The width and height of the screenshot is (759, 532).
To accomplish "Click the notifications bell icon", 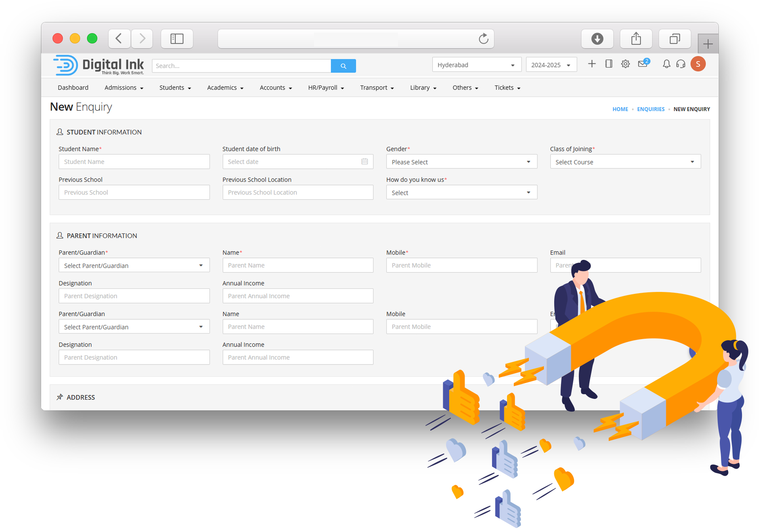I will click(x=666, y=64).
